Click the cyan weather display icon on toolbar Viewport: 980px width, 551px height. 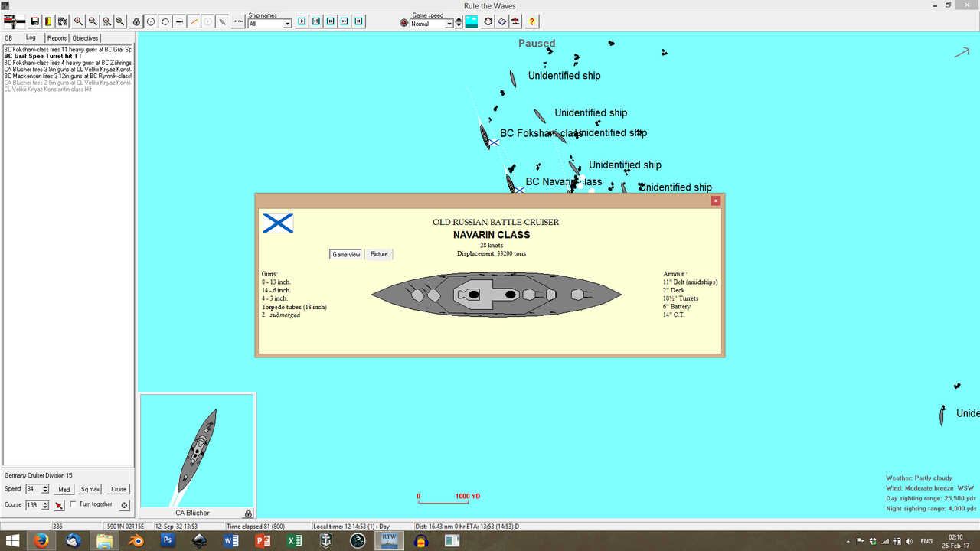(x=471, y=21)
